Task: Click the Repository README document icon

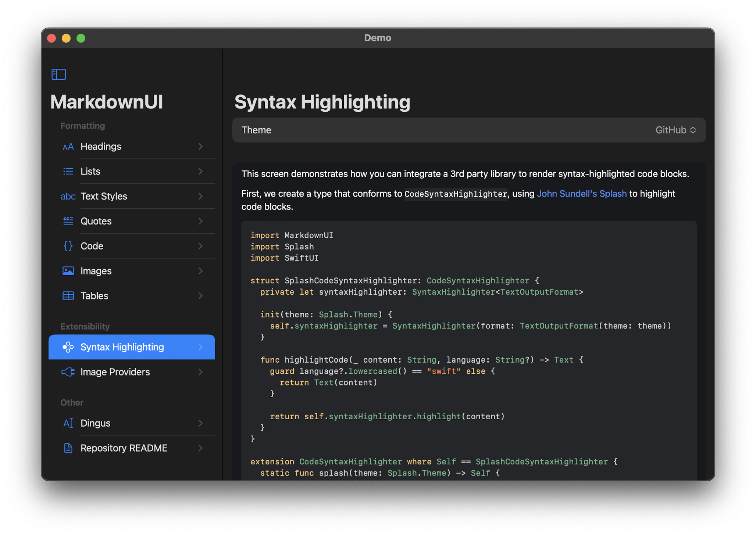Action: point(68,448)
